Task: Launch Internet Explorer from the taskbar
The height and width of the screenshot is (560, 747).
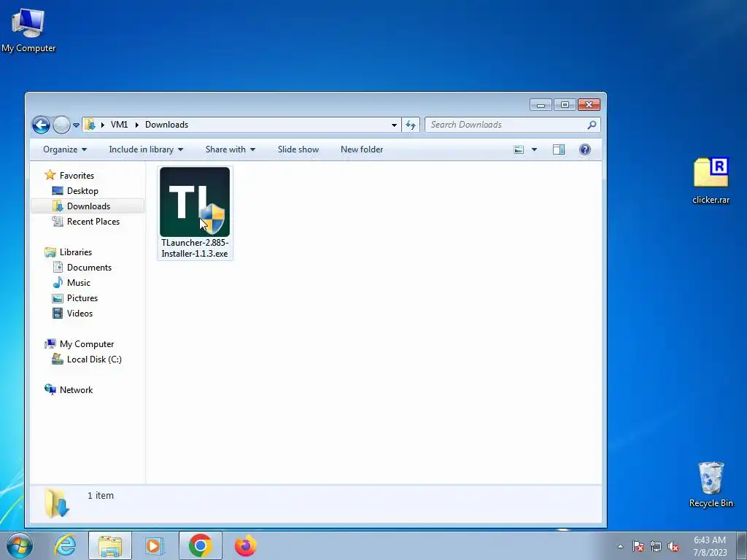Action: (65, 545)
